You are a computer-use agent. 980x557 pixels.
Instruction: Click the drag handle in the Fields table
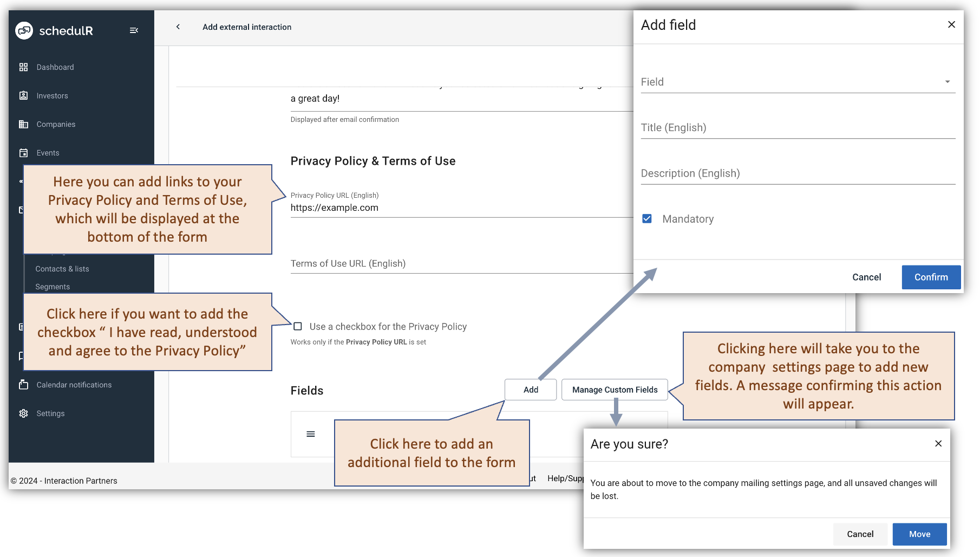310,434
